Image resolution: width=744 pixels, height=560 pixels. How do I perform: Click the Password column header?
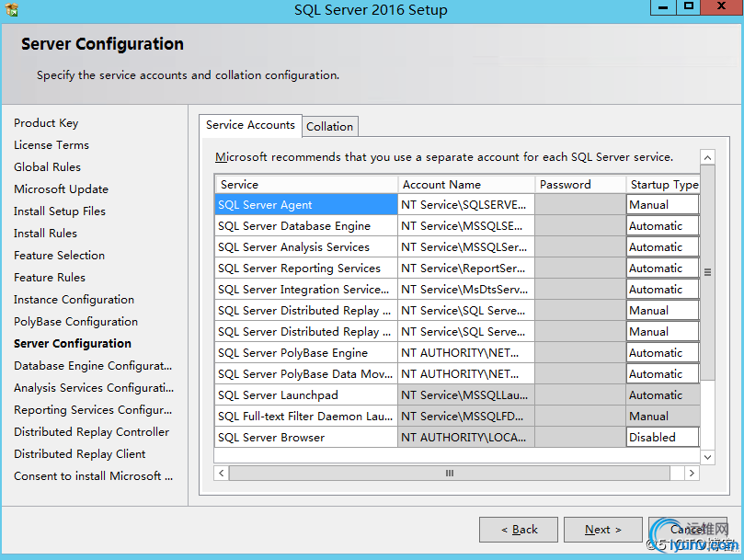pyautogui.click(x=580, y=185)
